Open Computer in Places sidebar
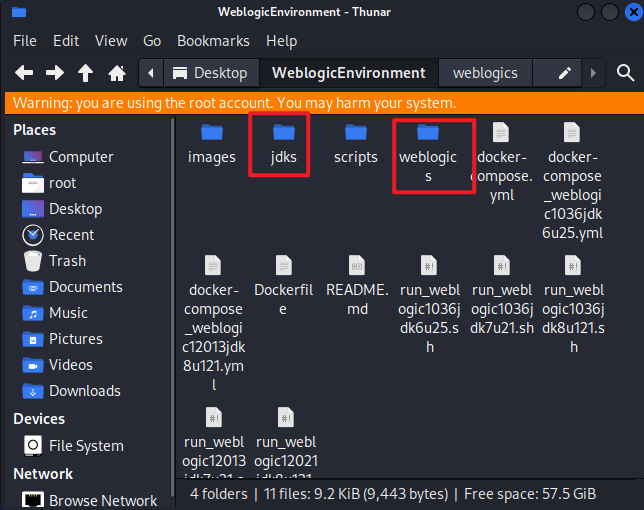This screenshot has width=644, height=510. point(68,157)
